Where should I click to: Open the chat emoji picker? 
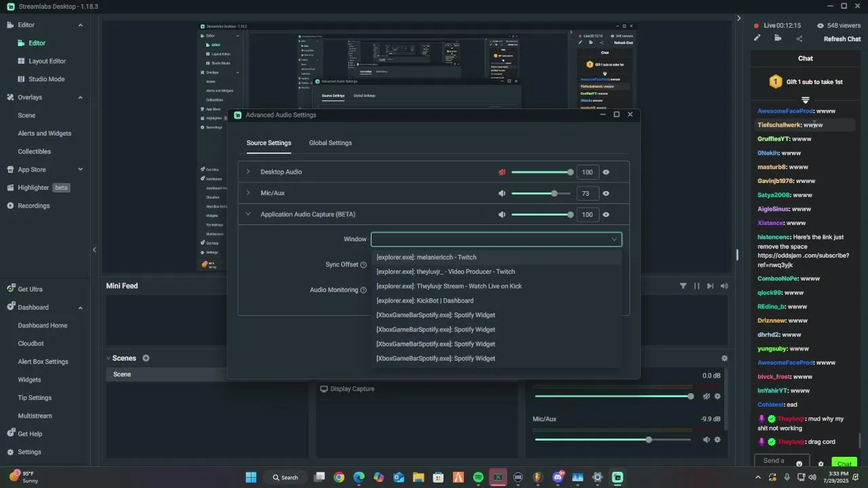pyautogui.click(x=800, y=464)
